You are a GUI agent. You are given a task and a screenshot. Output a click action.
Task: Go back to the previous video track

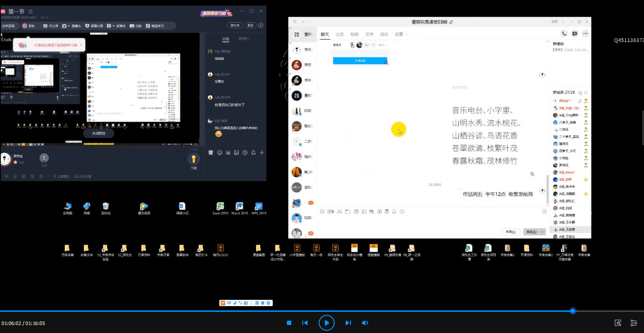(x=305, y=323)
